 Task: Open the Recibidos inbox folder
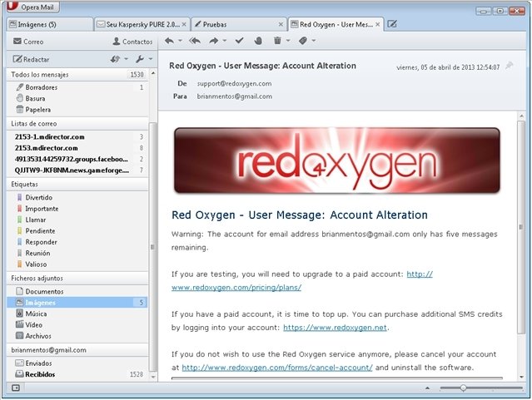point(77,374)
